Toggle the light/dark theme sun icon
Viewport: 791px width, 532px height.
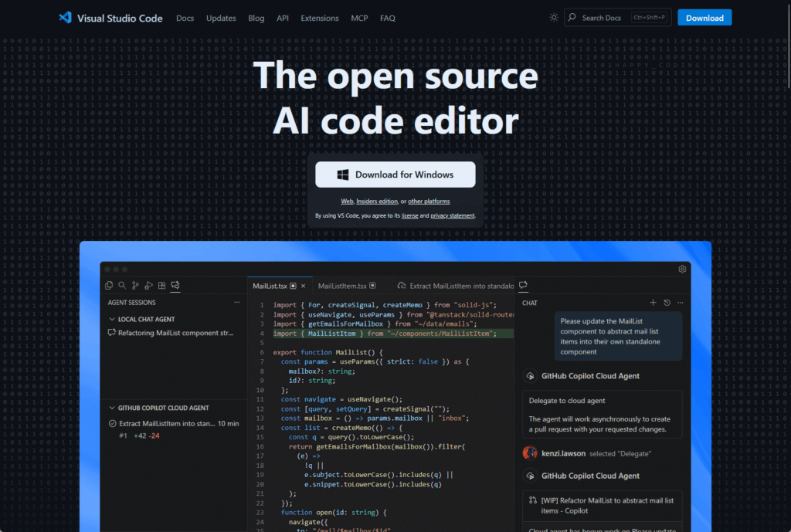[x=553, y=18]
